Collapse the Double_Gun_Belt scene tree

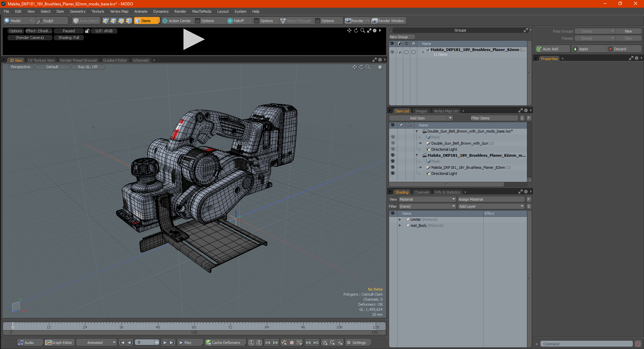click(417, 131)
